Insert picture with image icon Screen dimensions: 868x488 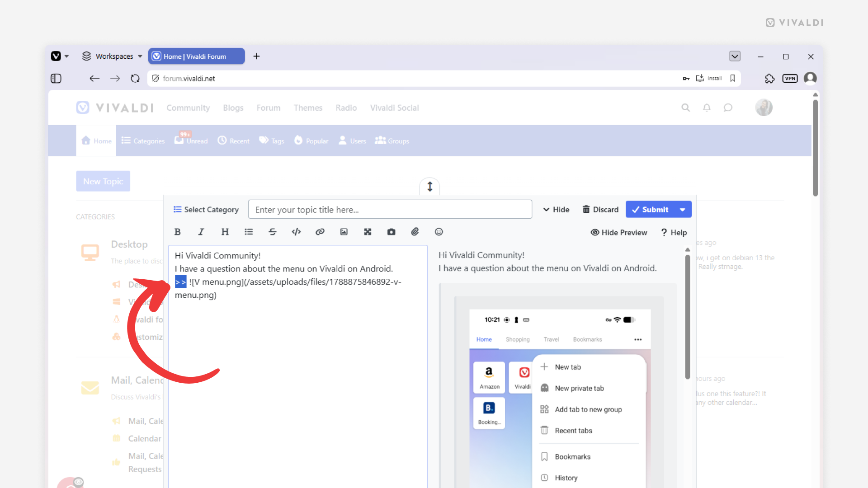344,232
